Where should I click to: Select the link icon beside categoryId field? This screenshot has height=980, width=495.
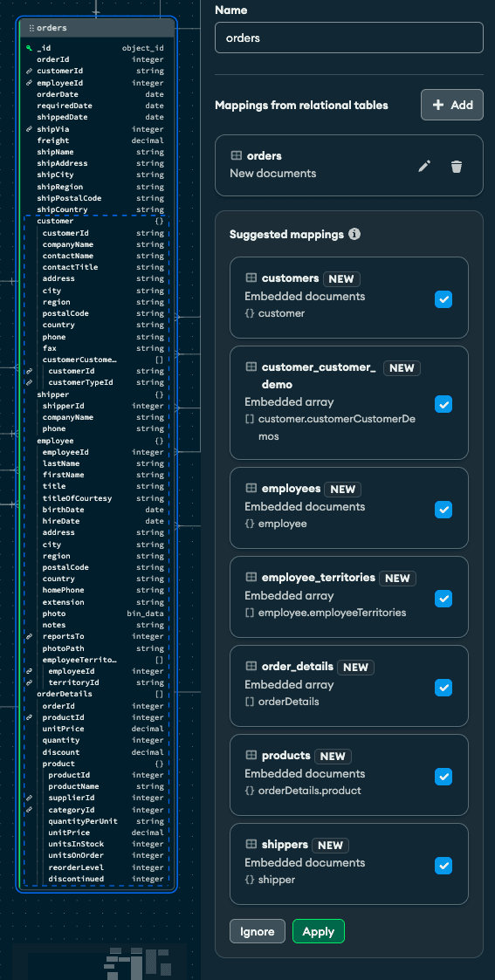30,810
